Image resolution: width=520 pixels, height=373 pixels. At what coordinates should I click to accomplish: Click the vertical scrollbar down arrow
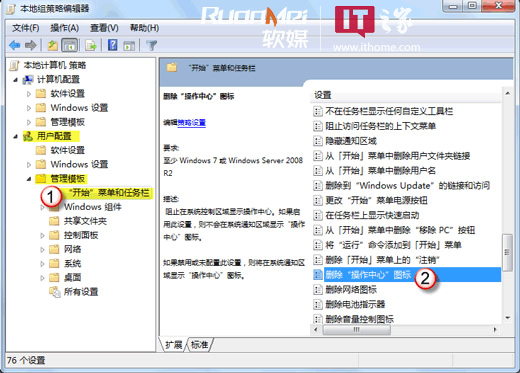coord(507,318)
